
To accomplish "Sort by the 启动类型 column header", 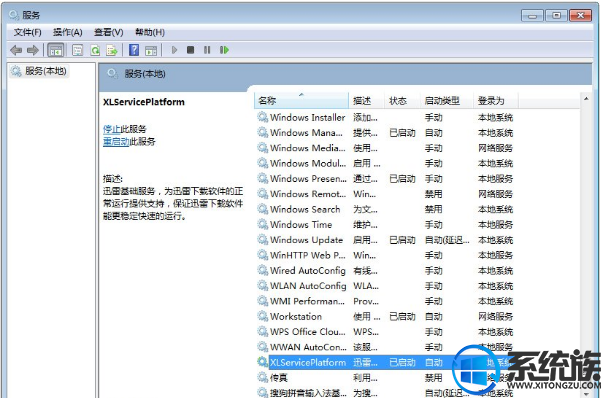I will (447, 100).
